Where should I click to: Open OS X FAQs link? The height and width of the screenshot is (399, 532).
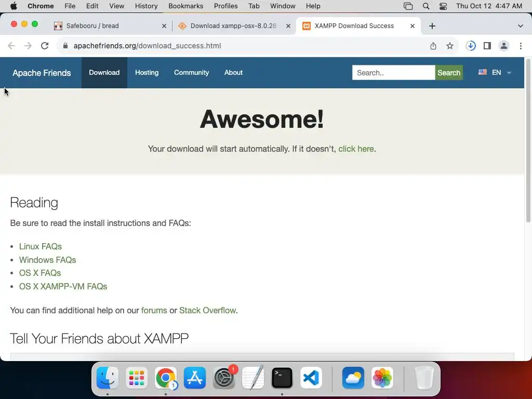coord(40,273)
